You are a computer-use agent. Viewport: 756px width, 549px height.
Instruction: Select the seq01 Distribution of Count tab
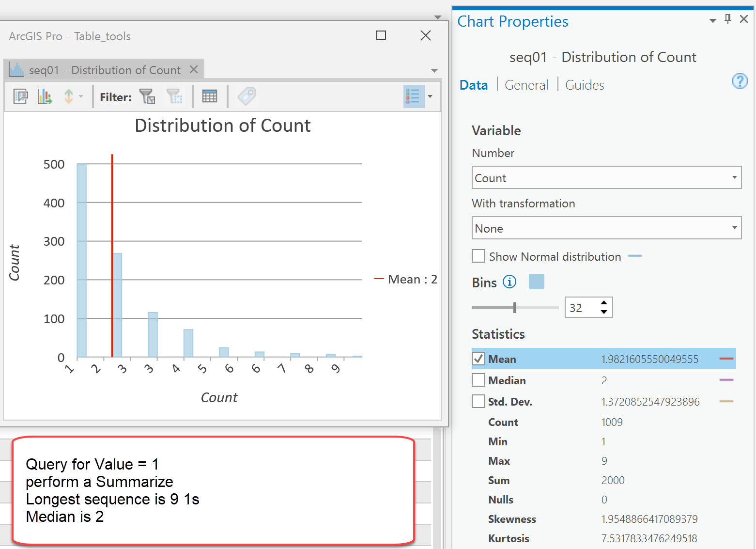click(x=104, y=70)
